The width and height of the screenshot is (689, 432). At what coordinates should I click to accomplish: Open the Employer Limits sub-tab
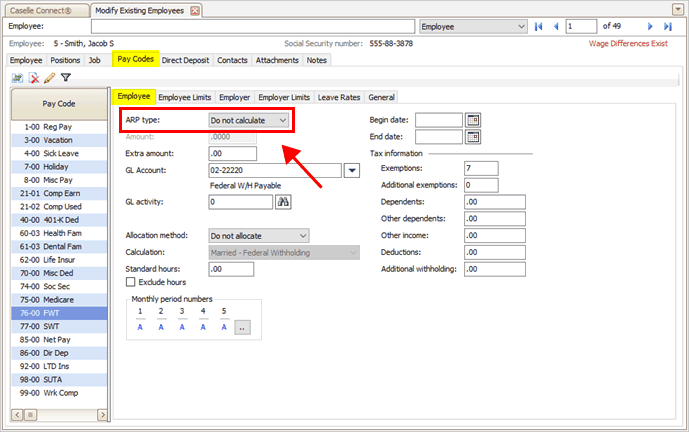pyautogui.click(x=284, y=97)
